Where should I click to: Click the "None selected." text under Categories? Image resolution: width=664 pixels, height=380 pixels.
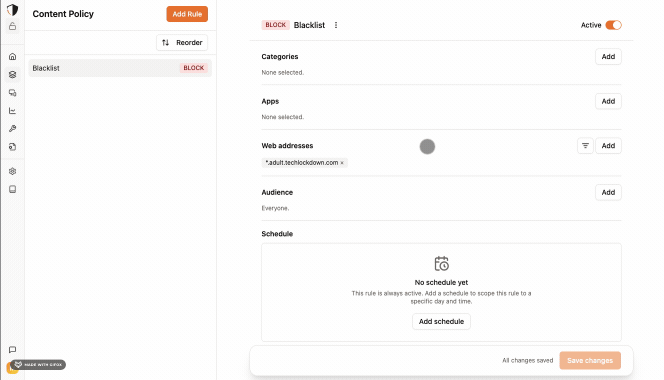click(282, 72)
